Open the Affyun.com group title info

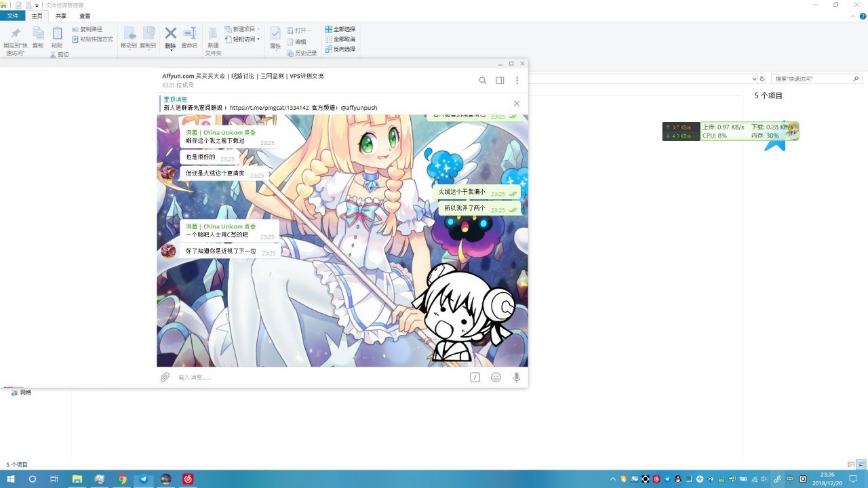pos(243,76)
